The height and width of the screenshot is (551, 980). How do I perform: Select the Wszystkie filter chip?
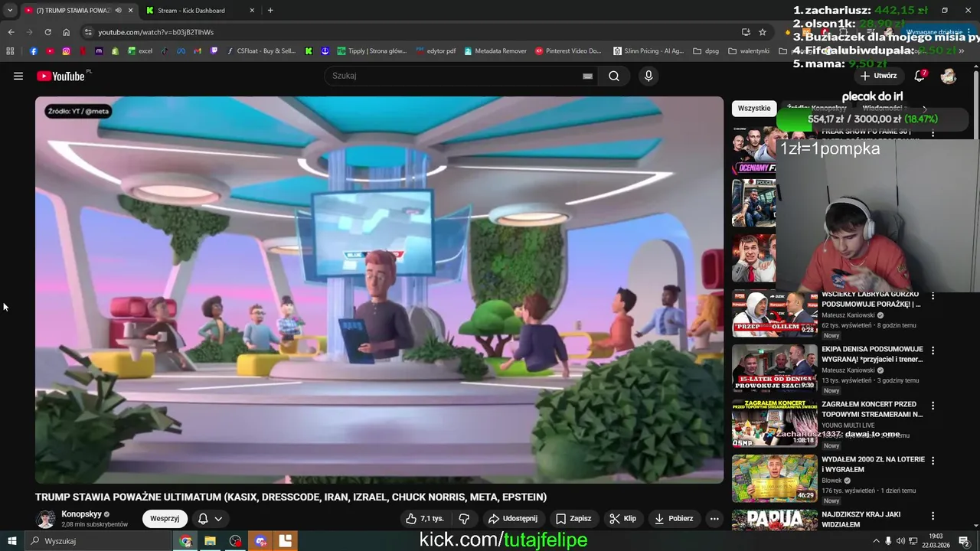754,108
